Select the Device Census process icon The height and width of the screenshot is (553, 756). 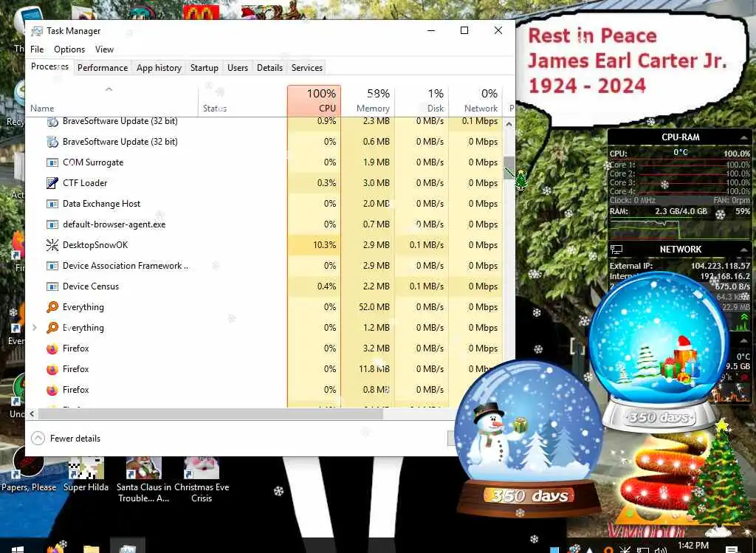pos(52,286)
